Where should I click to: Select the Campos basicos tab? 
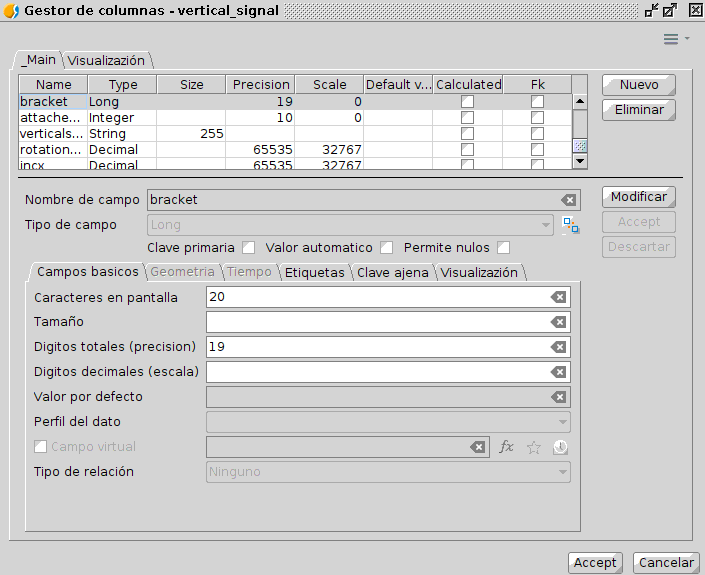pyautogui.click(x=88, y=272)
